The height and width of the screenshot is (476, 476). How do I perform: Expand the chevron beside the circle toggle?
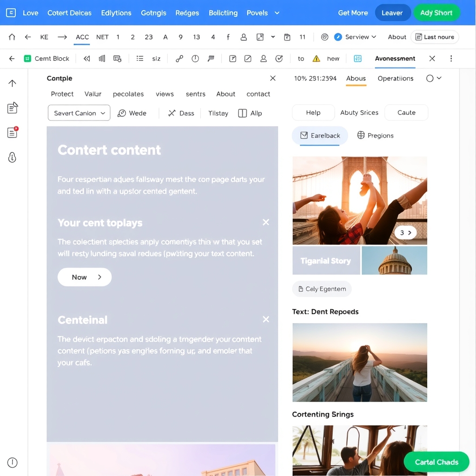coord(439,78)
